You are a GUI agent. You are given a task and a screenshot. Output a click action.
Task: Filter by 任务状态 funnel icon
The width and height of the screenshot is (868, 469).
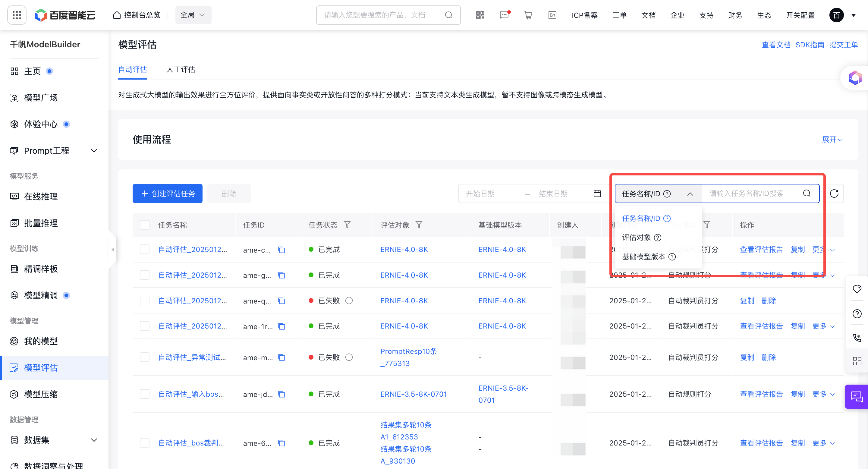coord(347,224)
